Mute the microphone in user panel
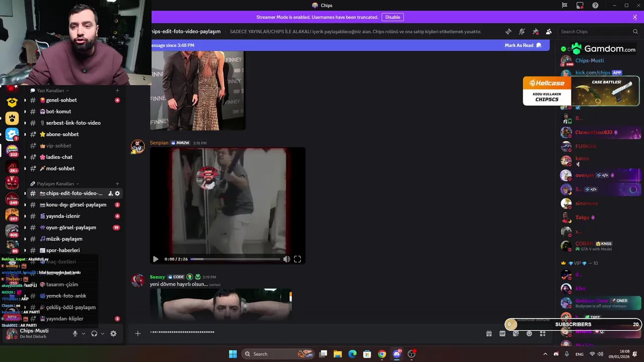This screenshot has width=644, height=362. (x=75, y=333)
